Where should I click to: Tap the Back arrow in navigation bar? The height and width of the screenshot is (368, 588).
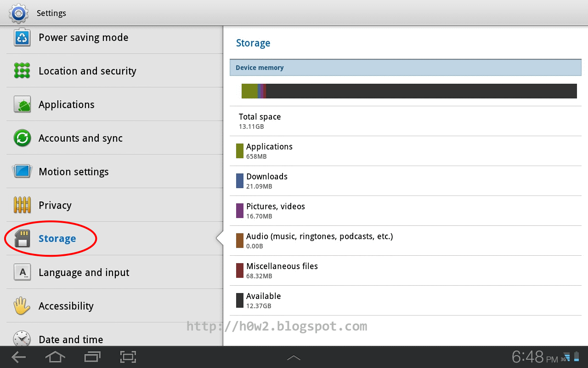point(19,357)
